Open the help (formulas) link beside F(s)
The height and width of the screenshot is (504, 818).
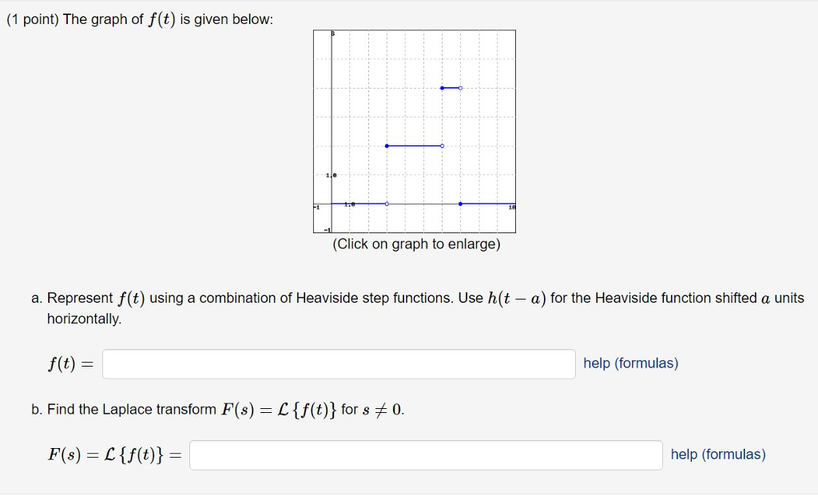click(x=717, y=454)
